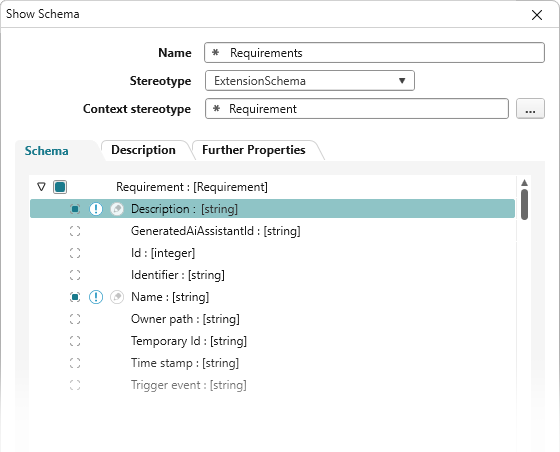Click the Name input field with Requirements
Viewport: 560px width, 452px height.
click(374, 53)
